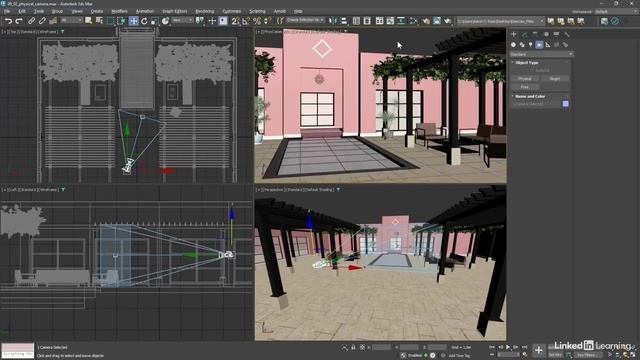Toggle the Percent Snap button
Screen dimensions: 640x360
coord(257,21)
